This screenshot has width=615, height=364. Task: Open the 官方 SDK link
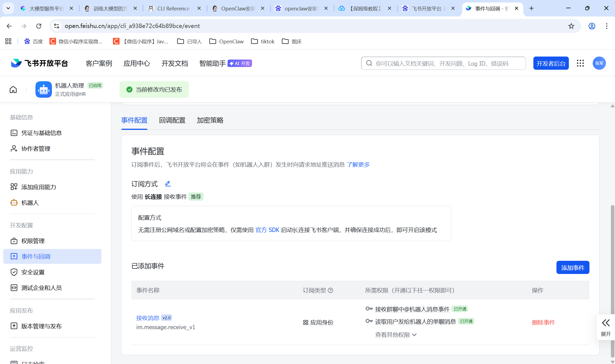point(267,230)
